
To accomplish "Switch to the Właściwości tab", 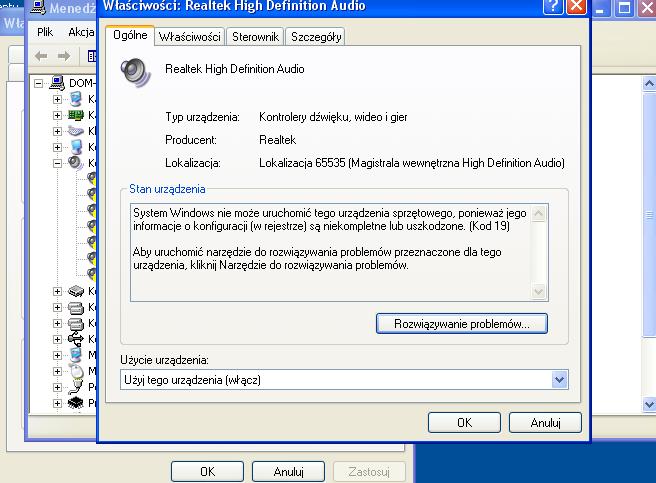I will (190, 37).
